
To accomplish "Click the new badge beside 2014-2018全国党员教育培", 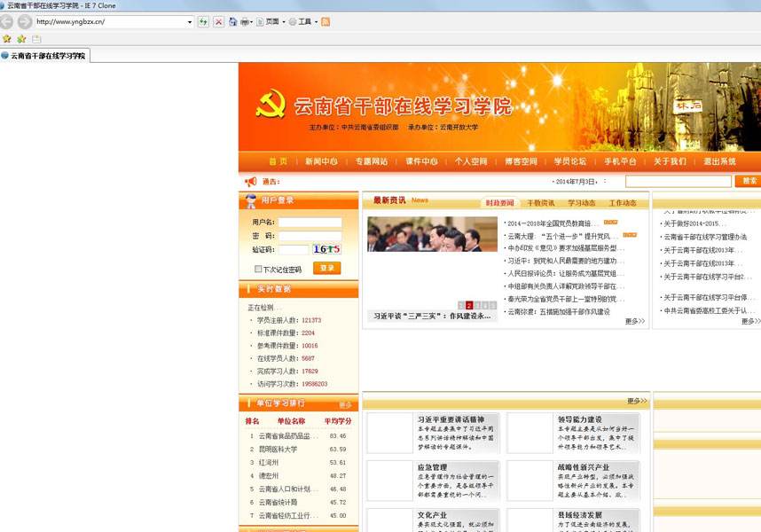I will [610, 223].
